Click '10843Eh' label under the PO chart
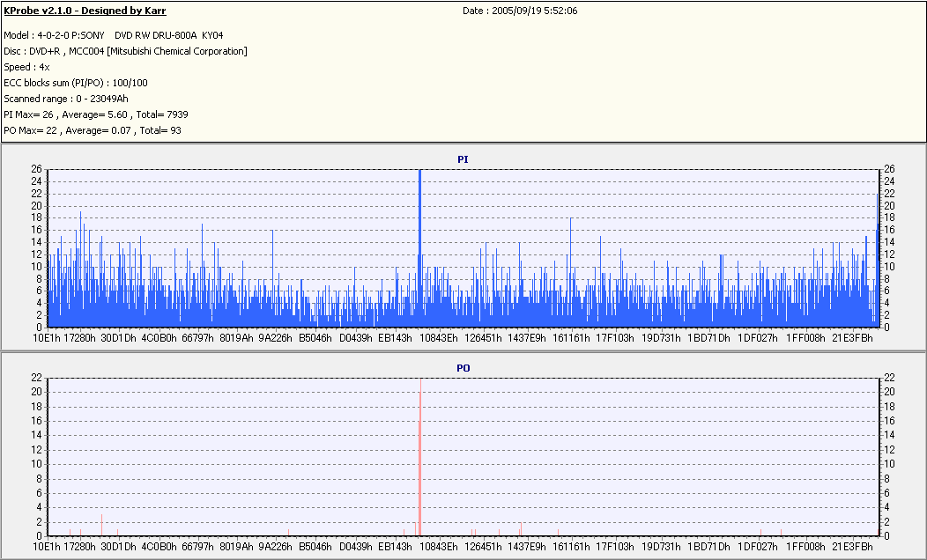Viewport: 927px width, 560px height. pyautogui.click(x=439, y=547)
